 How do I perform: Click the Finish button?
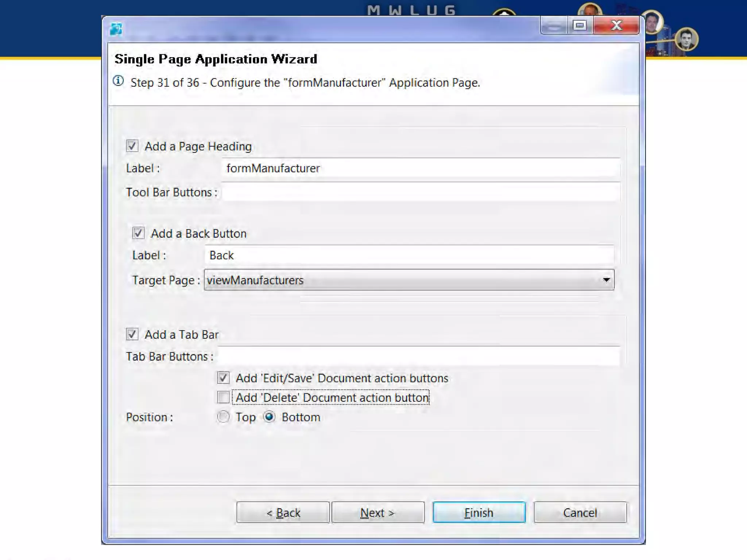[x=479, y=513]
